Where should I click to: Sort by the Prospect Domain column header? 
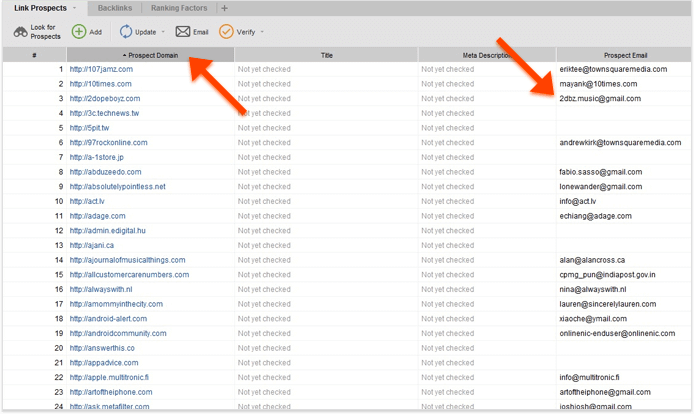[150, 55]
